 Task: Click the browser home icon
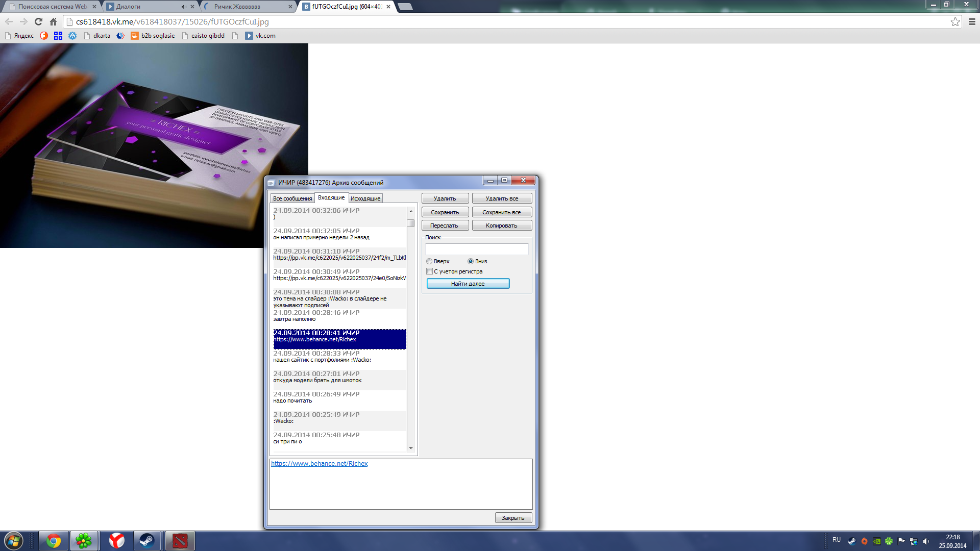(53, 21)
